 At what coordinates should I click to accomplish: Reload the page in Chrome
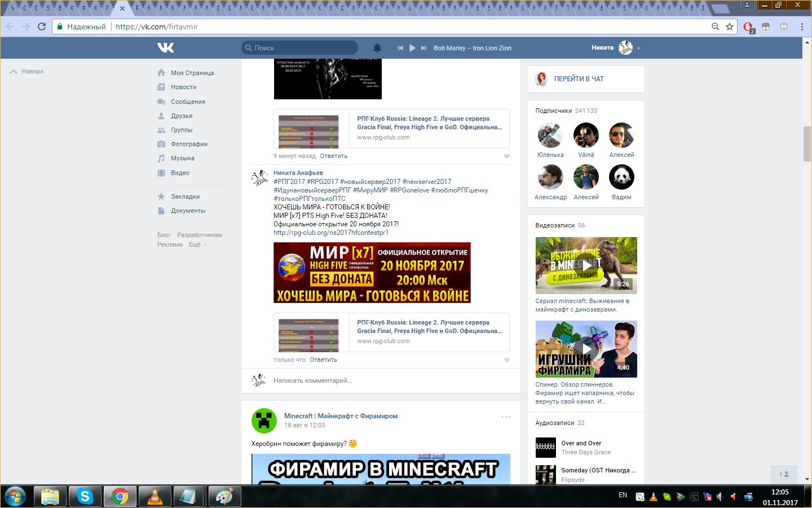point(42,27)
